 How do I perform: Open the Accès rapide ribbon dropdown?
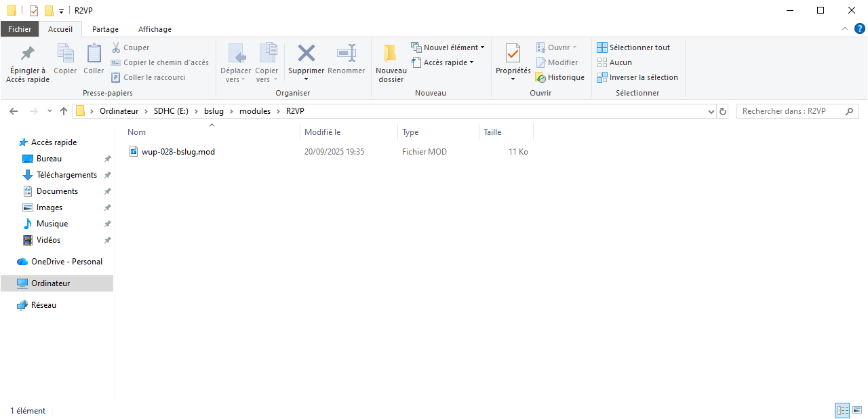click(x=443, y=62)
